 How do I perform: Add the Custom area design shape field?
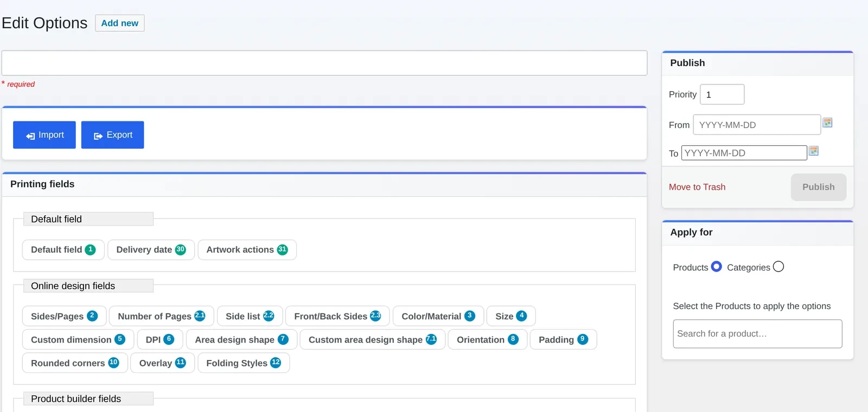tap(373, 340)
